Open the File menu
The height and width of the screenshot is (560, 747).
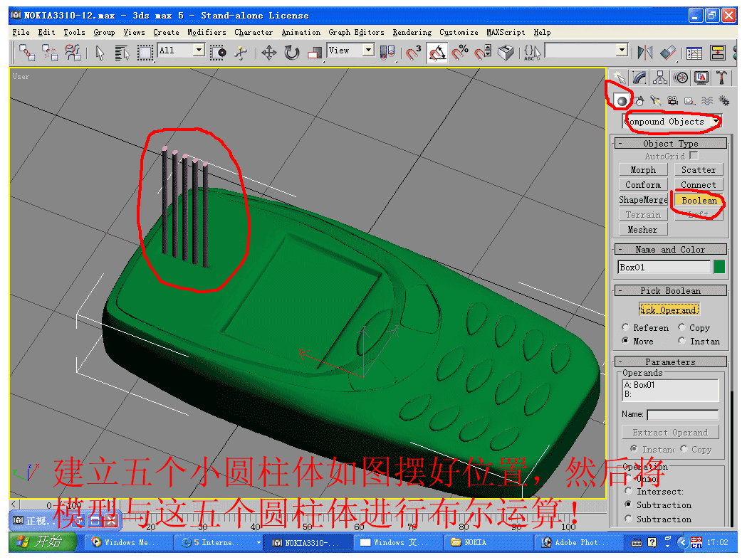coord(21,33)
